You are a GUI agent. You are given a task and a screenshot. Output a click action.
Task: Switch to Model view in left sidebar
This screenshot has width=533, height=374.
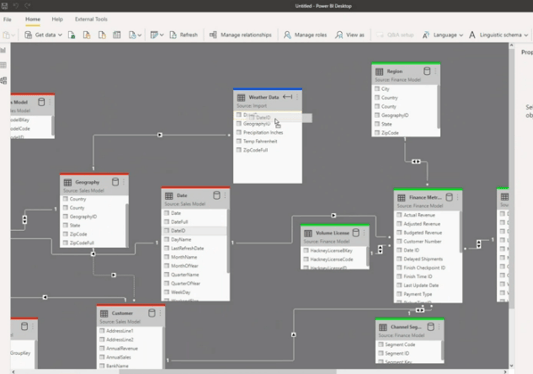4,81
